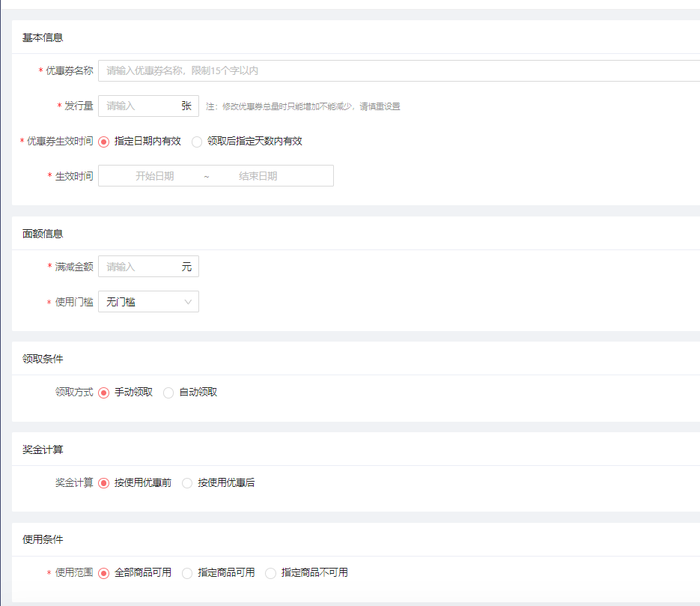Viewport: 700px width, 606px height.
Task: Choose 自动领取 as the claim method
Action: pyautogui.click(x=168, y=393)
